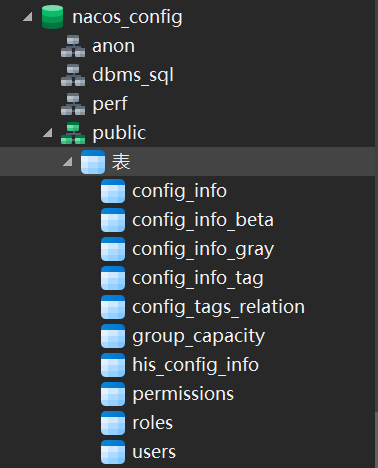Collapse the 表 tables group arrow
378x468 pixels.
click(68, 162)
